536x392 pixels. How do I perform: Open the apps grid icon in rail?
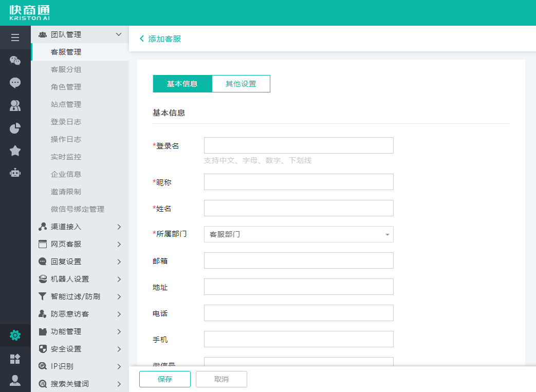tap(15, 359)
